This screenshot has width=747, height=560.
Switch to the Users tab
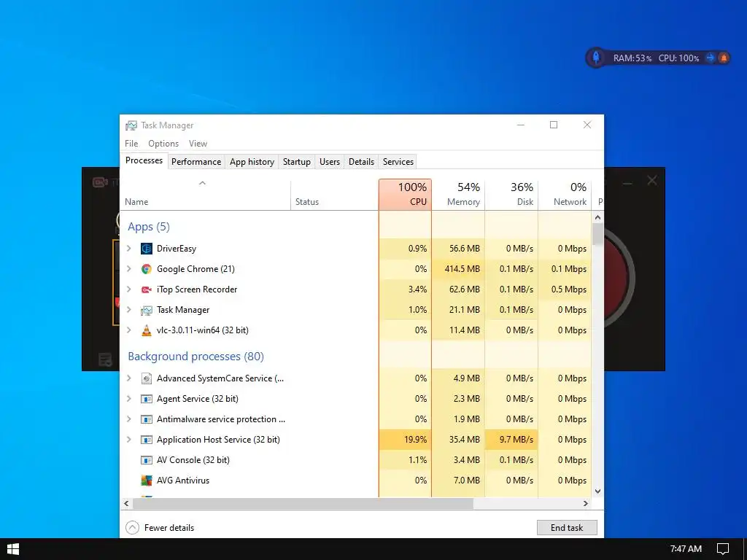click(330, 162)
